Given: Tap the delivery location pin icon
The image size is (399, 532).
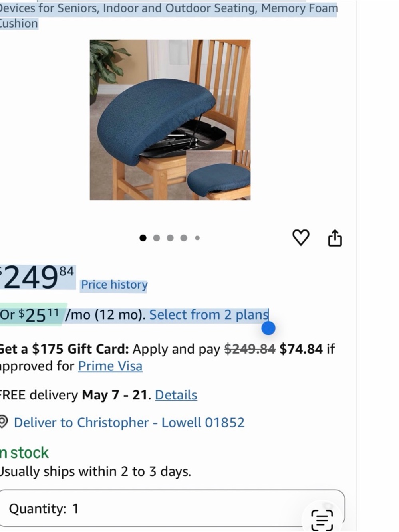Looking at the screenshot, I should tap(4, 422).
